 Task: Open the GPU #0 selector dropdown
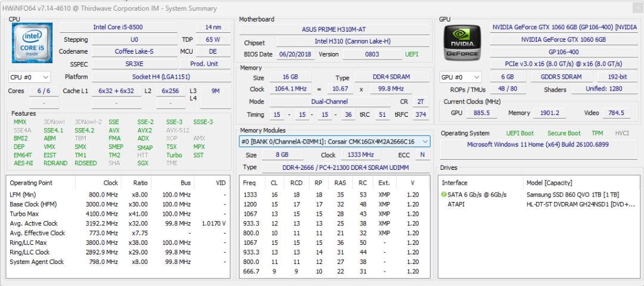(460, 77)
